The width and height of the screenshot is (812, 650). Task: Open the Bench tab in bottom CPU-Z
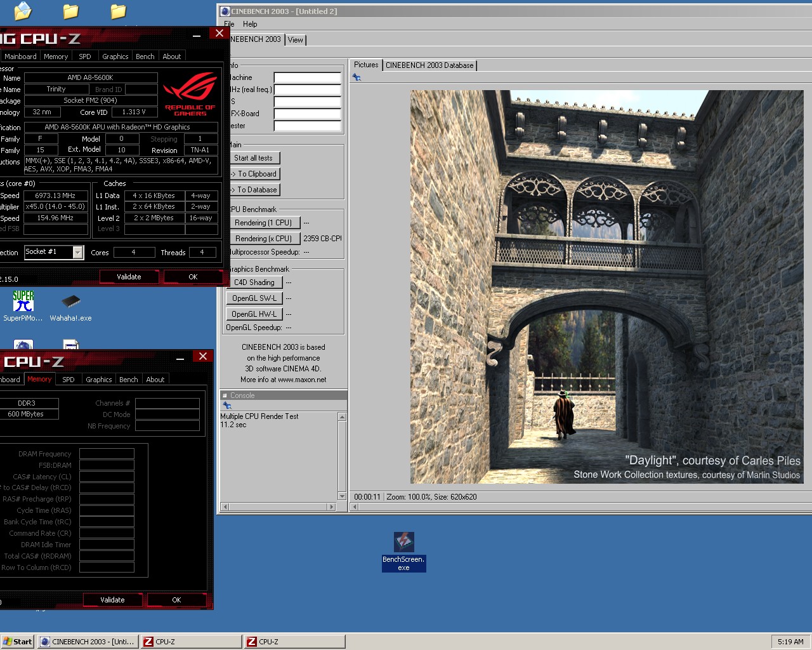click(x=129, y=380)
